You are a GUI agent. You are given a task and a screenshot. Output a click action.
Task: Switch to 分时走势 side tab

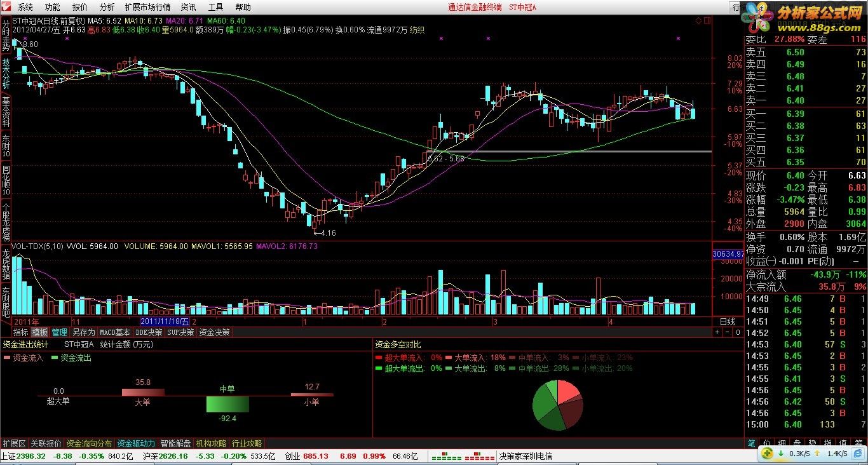(6, 36)
